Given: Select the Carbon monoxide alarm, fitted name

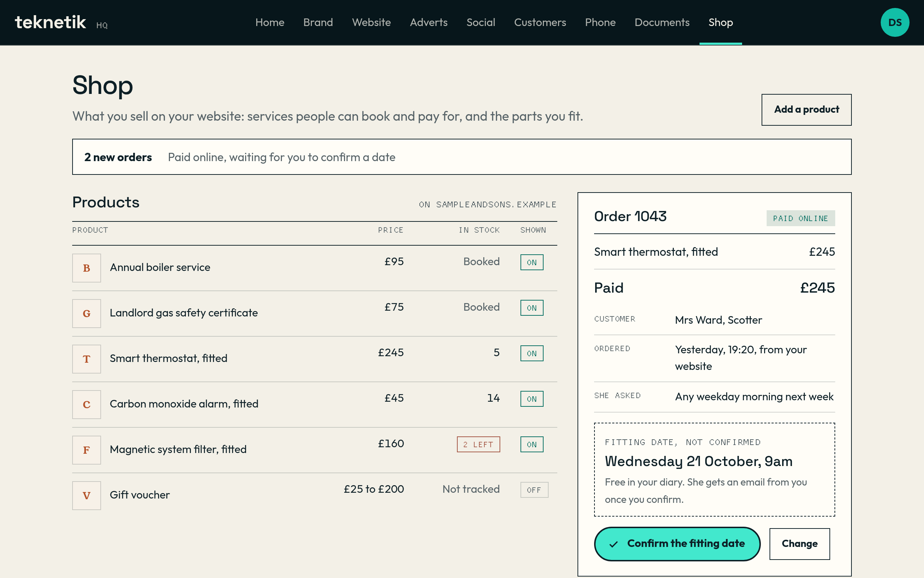Looking at the screenshot, I should coord(184,404).
